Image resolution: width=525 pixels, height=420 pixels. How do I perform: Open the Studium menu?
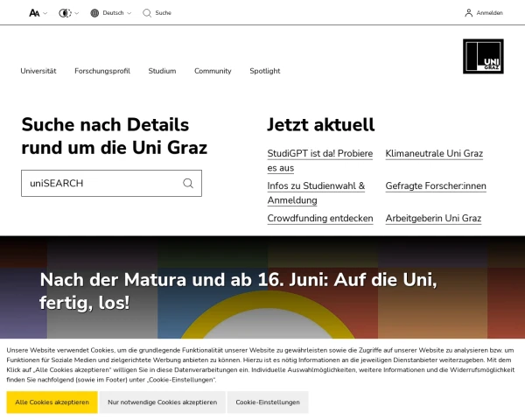click(x=162, y=71)
